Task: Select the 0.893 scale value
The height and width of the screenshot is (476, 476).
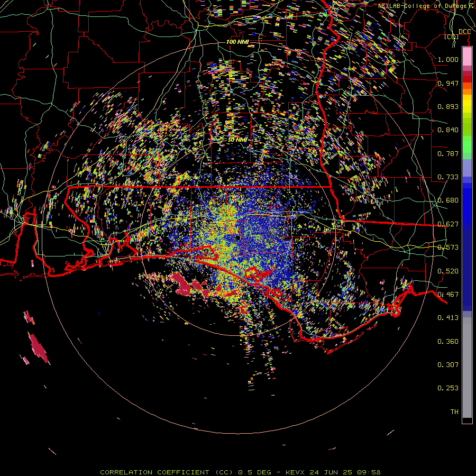Action: pos(448,106)
